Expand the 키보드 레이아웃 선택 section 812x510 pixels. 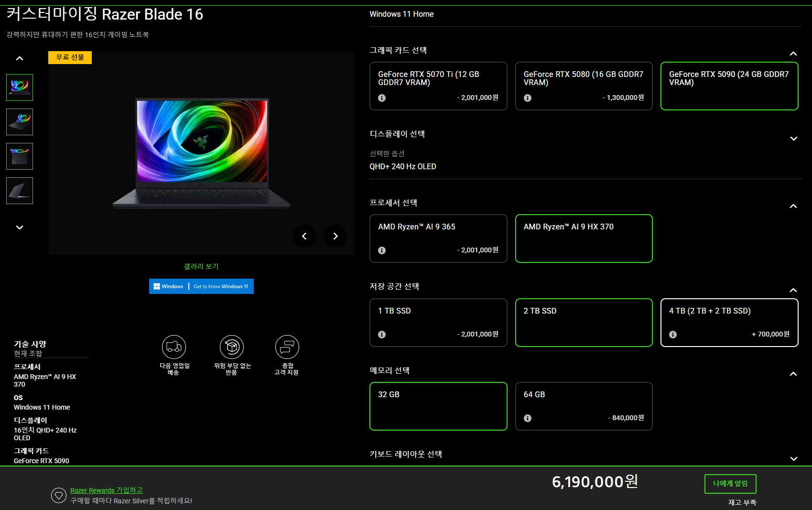[793, 458]
